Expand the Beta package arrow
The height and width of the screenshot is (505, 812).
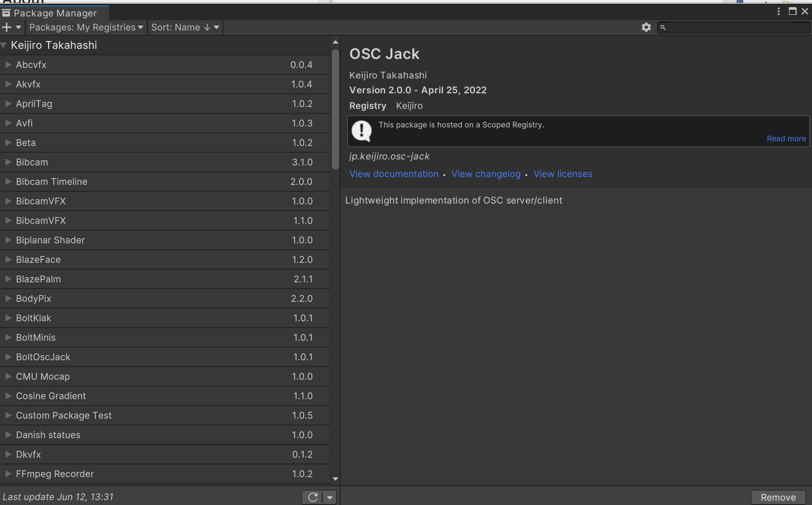pyautogui.click(x=8, y=143)
